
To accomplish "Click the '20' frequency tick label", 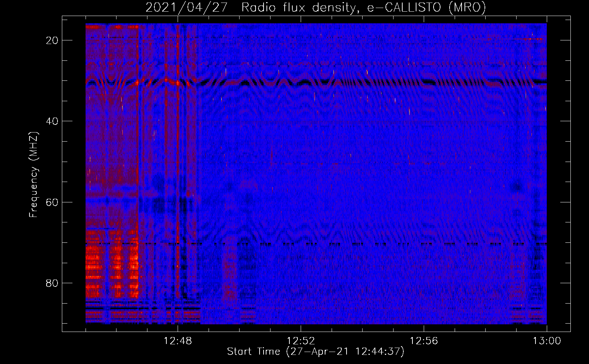I will point(52,40).
